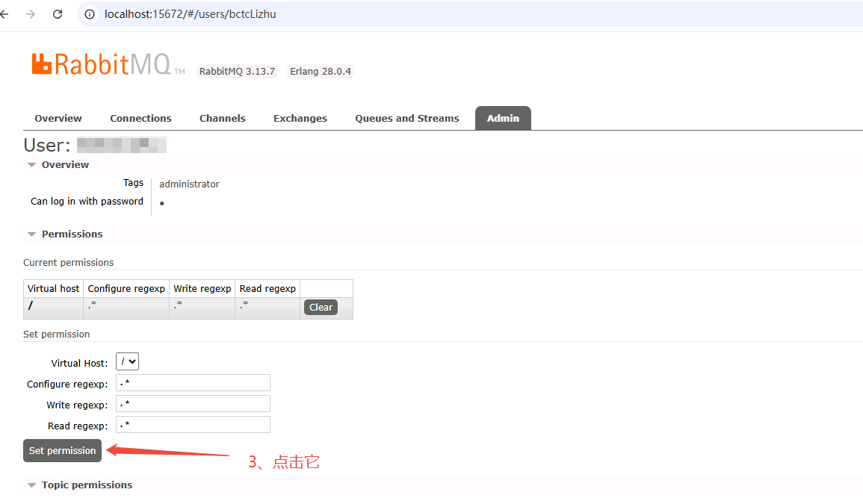Click the RabbitMQ logo

point(108,64)
